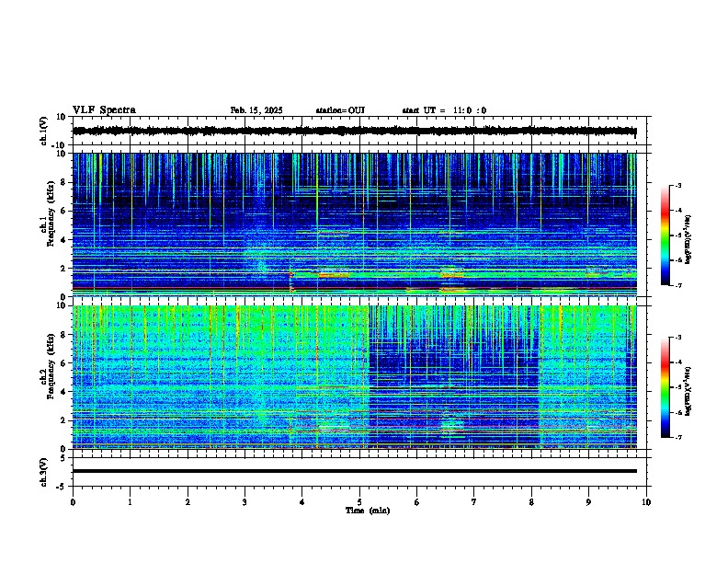Click time axis tick label "2"
Screen dimensions: 728x563
point(188,502)
